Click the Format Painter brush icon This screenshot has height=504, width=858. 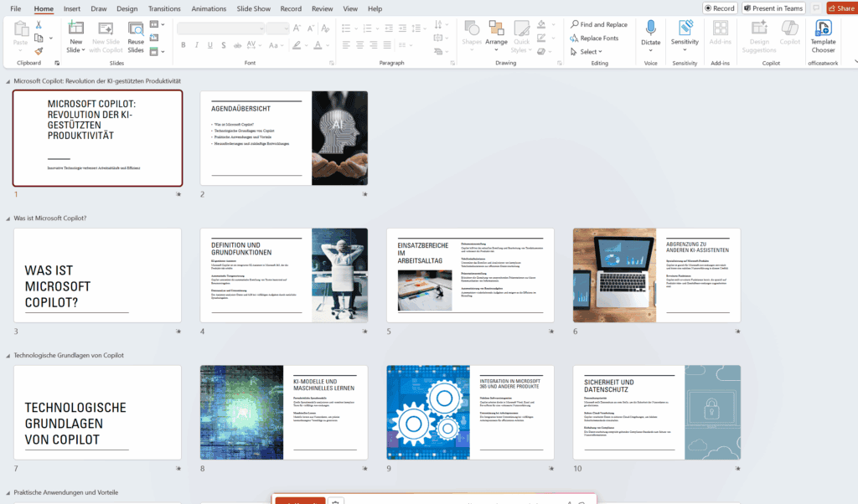pyautogui.click(x=39, y=51)
